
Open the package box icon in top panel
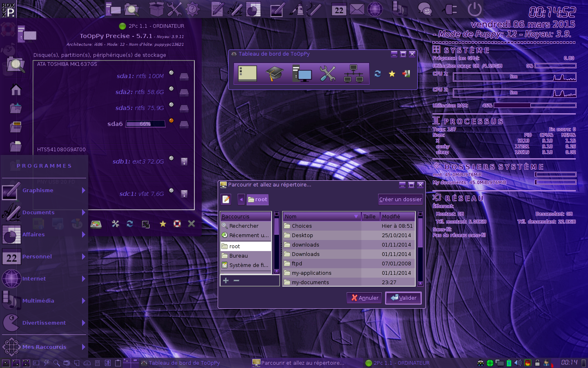point(156,9)
